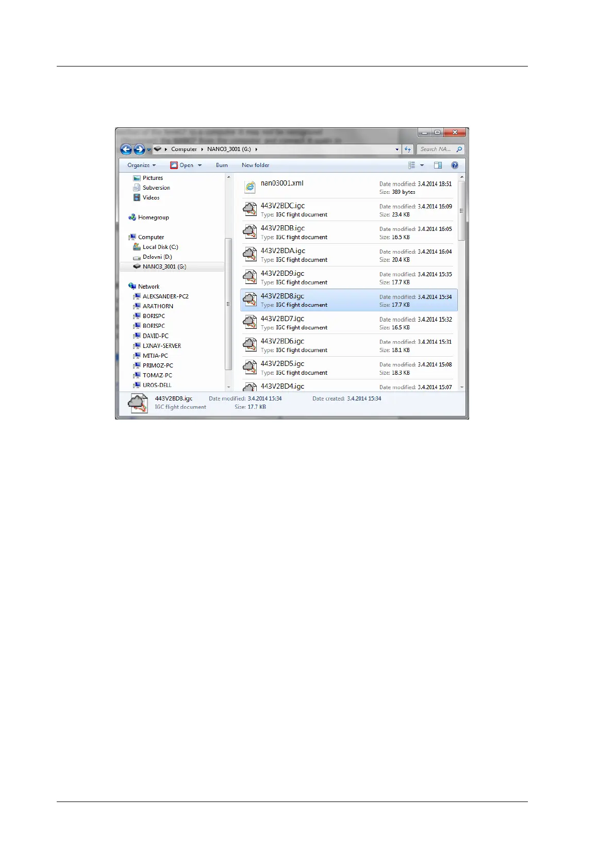The width and height of the screenshot is (614, 868).
Task: Select NANO3_3001 (G:) in navigation pane
Action: (164, 266)
